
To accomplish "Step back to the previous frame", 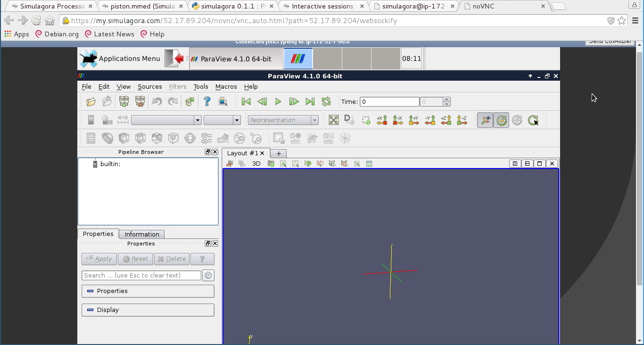I will (x=262, y=101).
